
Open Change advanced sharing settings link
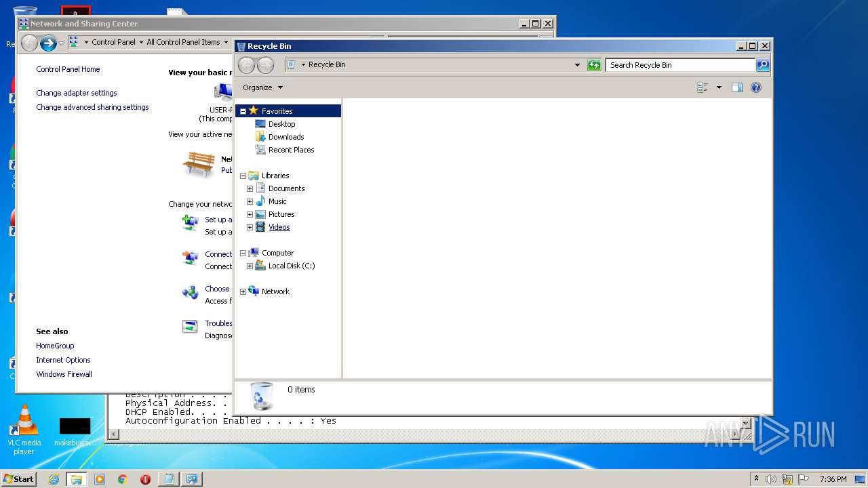92,107
